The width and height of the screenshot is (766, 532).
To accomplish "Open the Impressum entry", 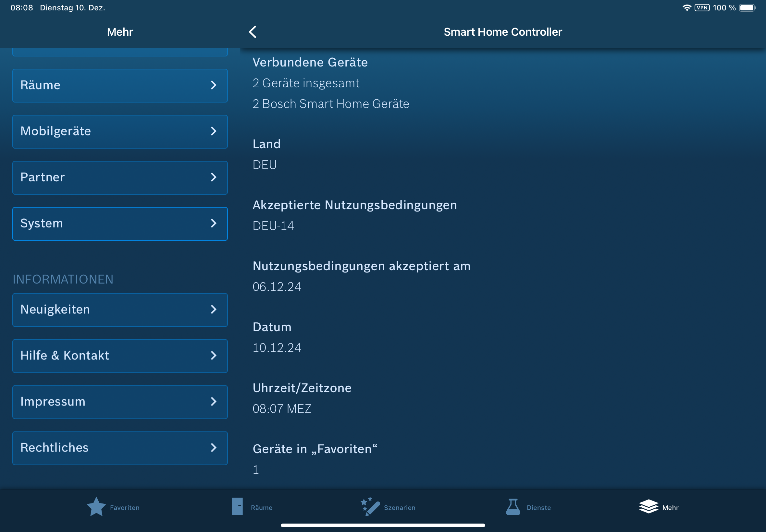I will (x=120, y=402).
